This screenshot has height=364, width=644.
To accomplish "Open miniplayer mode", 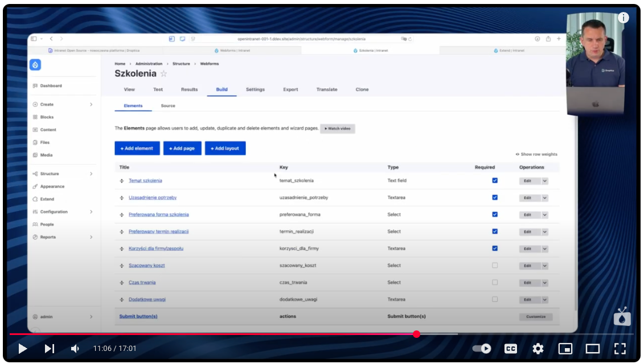I will click(565, 349).
